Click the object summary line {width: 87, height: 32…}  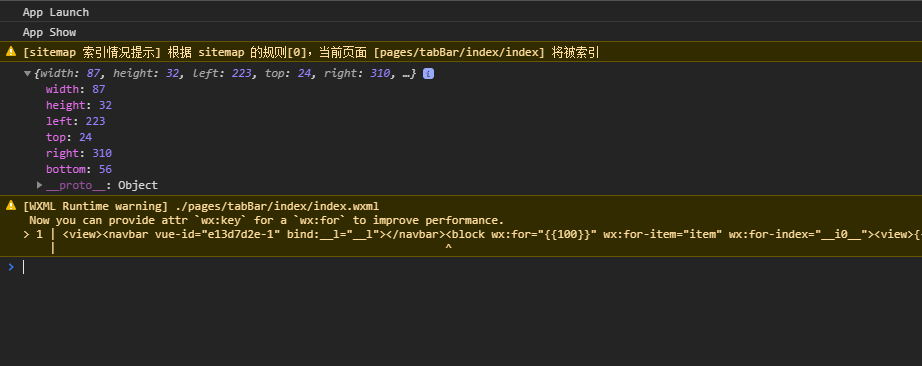tap(225, 74)
